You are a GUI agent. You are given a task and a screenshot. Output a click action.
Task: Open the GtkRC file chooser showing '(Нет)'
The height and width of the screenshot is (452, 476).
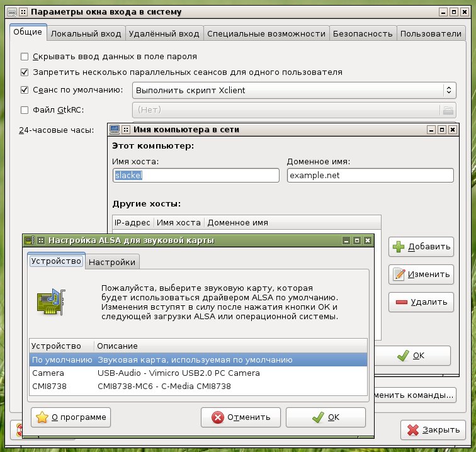pos(294,110)
